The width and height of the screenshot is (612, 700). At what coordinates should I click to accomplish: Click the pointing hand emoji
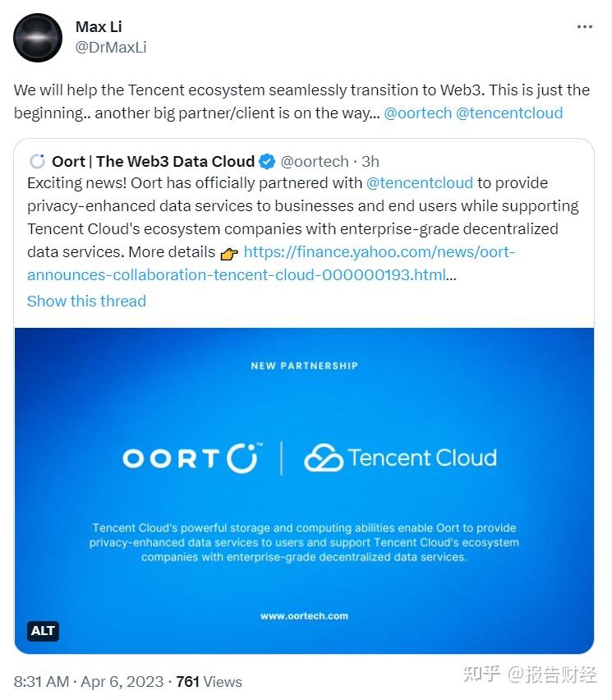coord(229,253)
